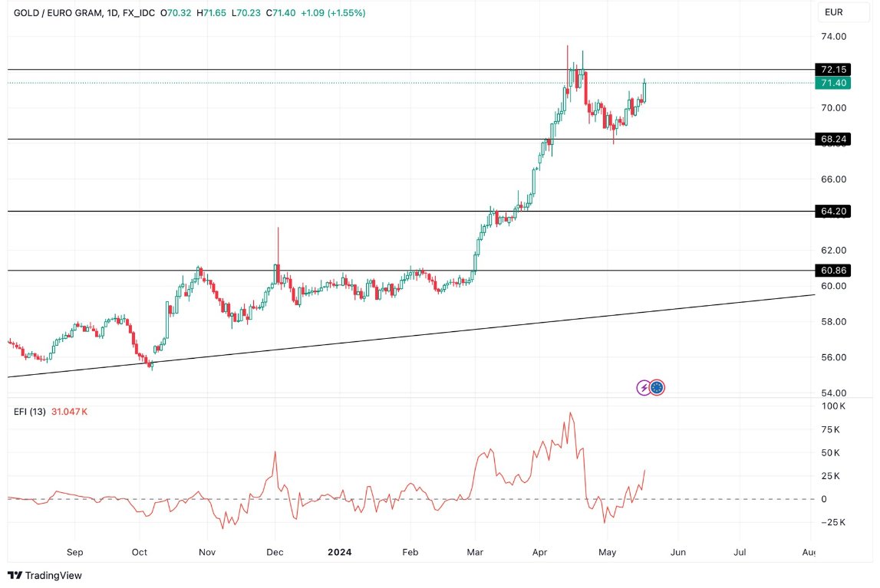Viewport: 880px width, 588px height.
Task: Click the TradingView logo at bottom left
Action: [15, 576]
